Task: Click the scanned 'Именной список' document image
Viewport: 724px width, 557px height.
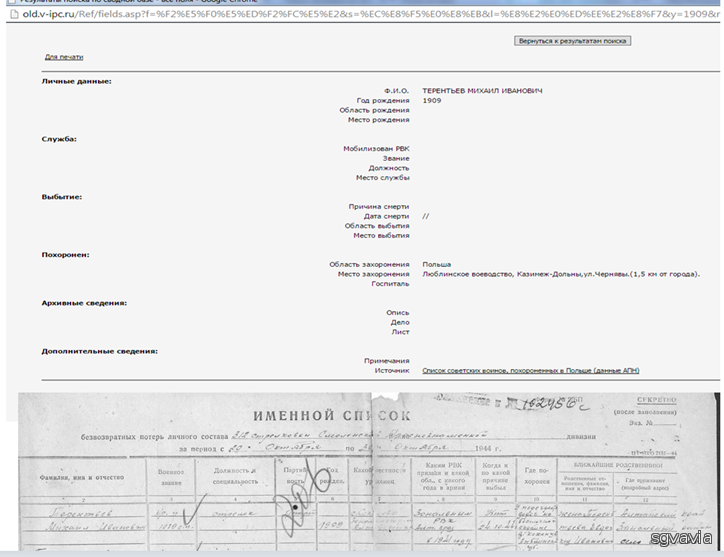Action: [369, 471]
